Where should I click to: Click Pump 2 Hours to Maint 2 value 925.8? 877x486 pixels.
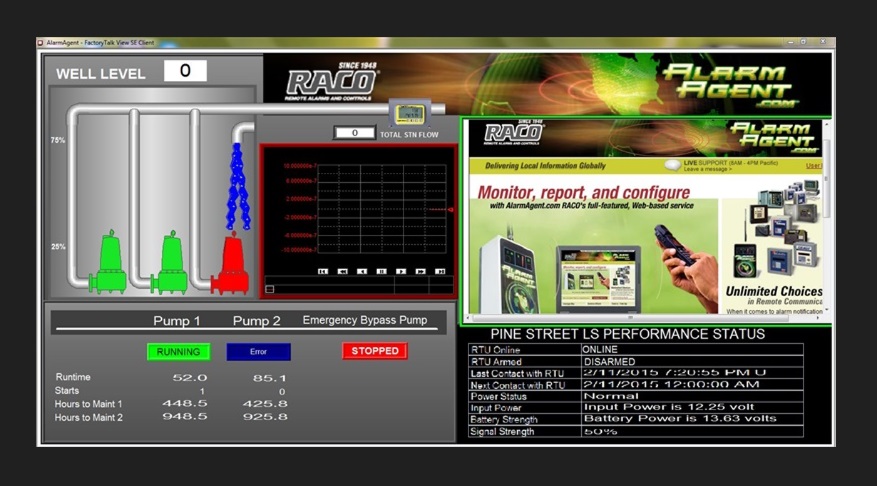265,417
